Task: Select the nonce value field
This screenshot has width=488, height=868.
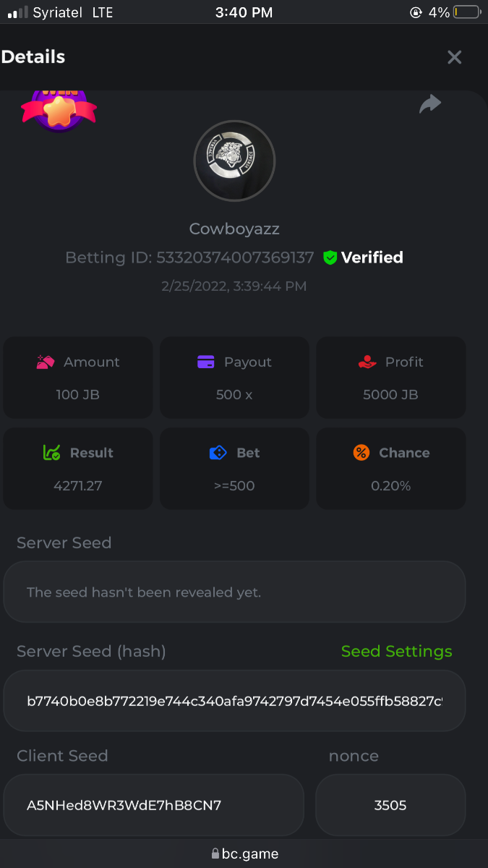Action: click(390, 805)
